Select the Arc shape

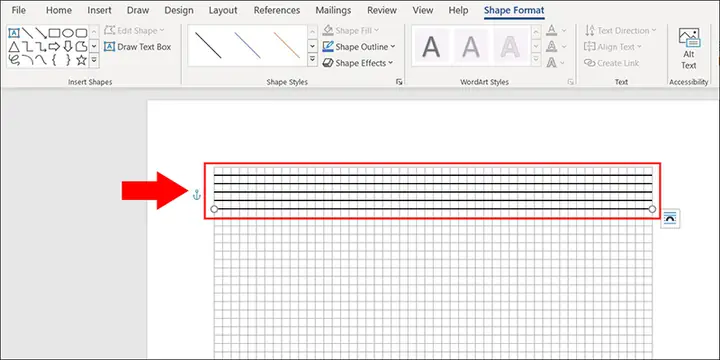pyautogui.click(x=28, y=60)
